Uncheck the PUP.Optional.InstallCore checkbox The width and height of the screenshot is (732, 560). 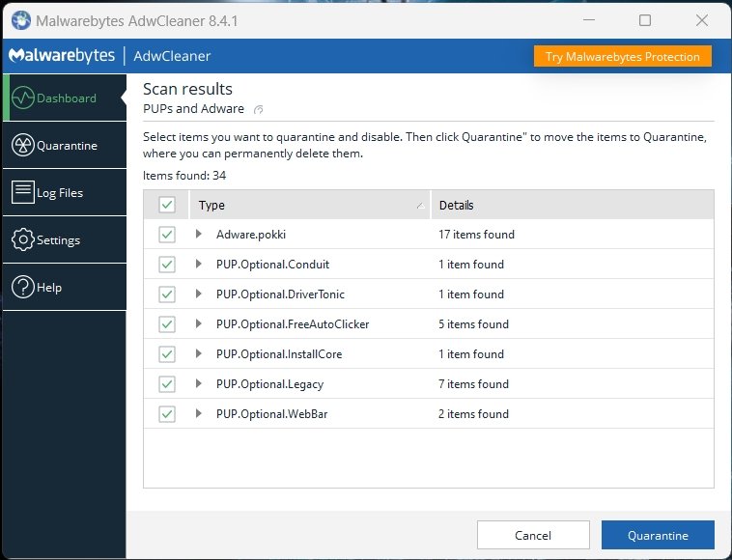coord(167,353)
